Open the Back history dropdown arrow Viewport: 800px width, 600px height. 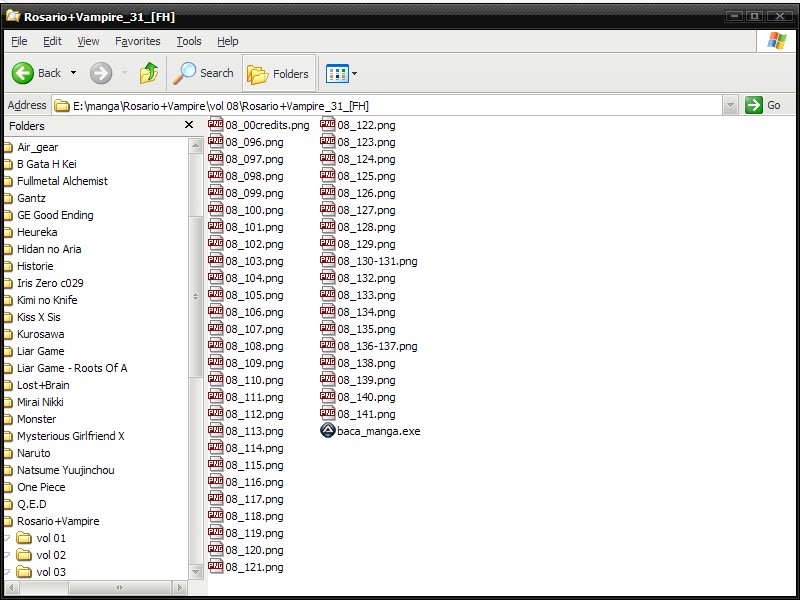[x=73, y=73]
